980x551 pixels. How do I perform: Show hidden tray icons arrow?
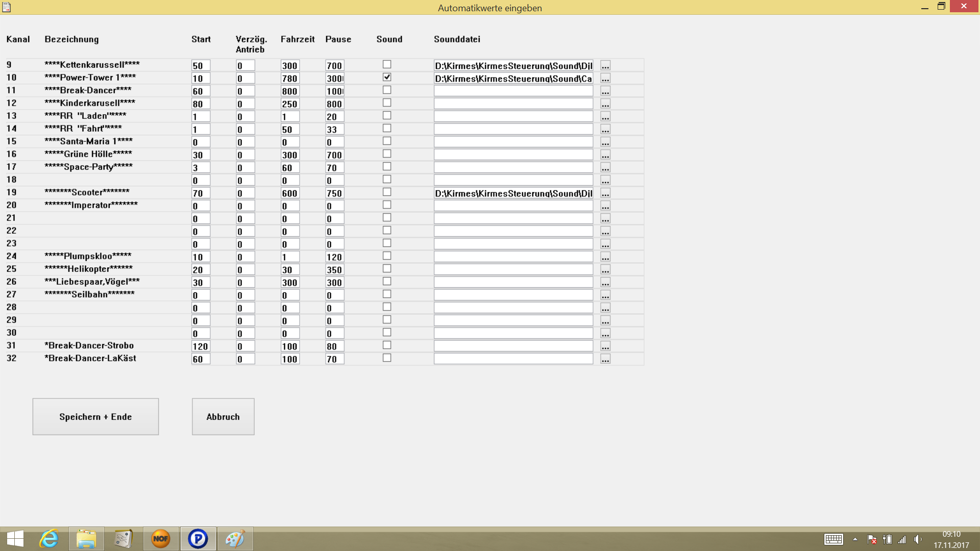[855, 539]
